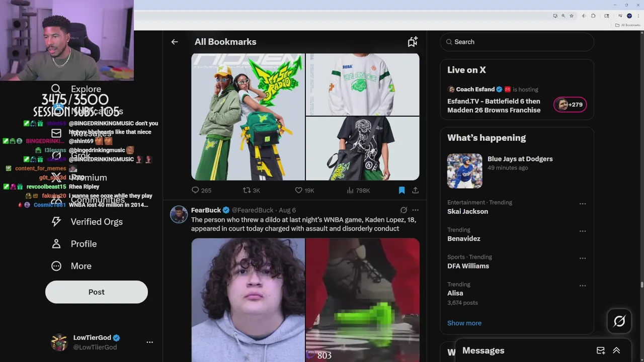
Task: Open Blue Jays at Dodgers event
Action: pos(520,159)
